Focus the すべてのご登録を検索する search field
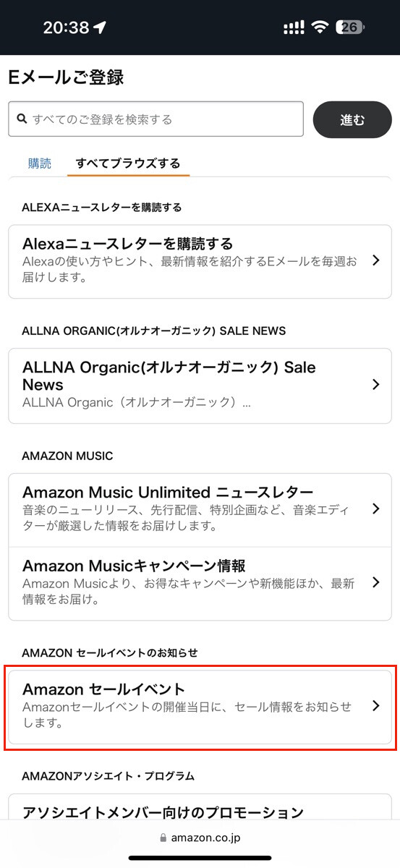 pos(156,119)
